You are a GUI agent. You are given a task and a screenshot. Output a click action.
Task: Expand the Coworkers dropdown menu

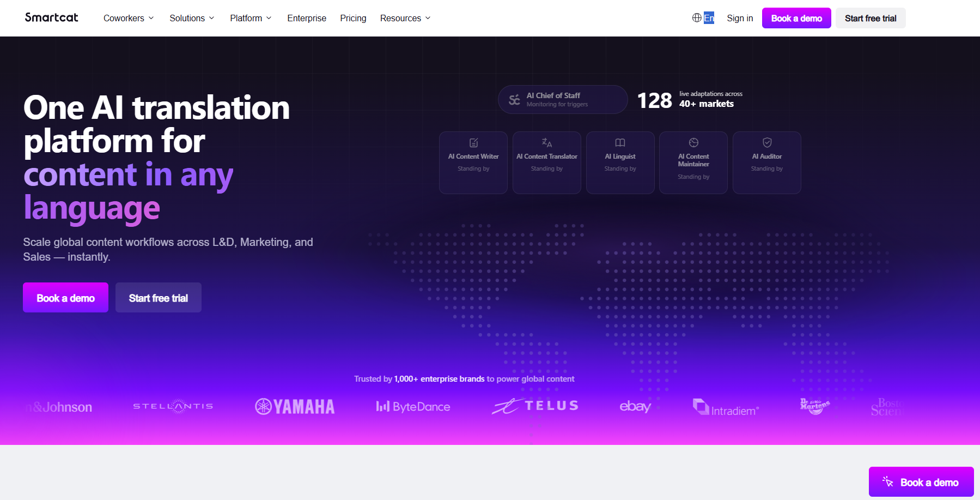point(129,18)
